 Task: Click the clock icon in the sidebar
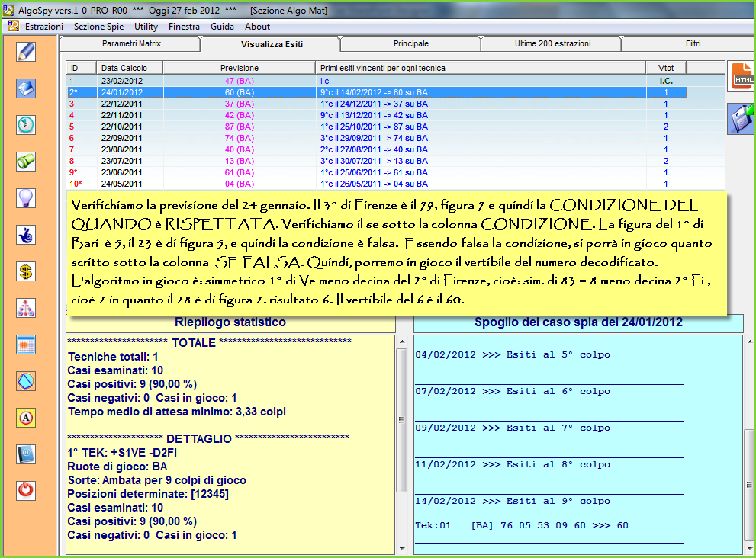click(26, 125)
